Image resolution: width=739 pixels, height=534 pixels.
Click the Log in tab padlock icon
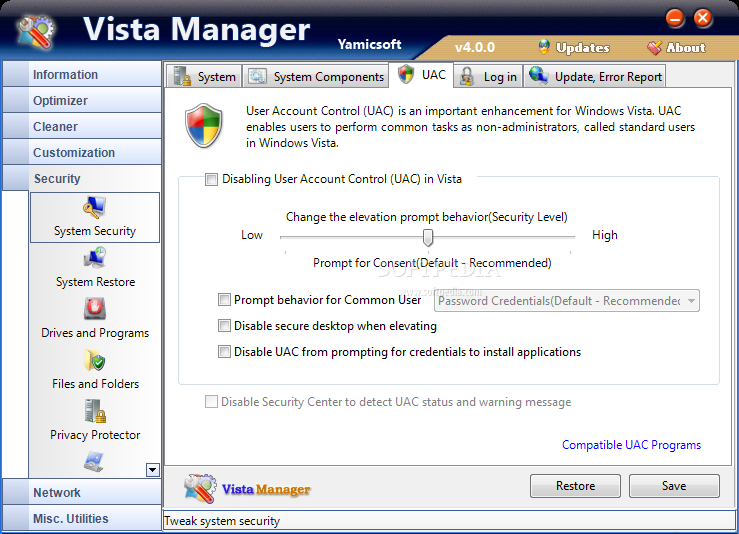tap(467, 76)
